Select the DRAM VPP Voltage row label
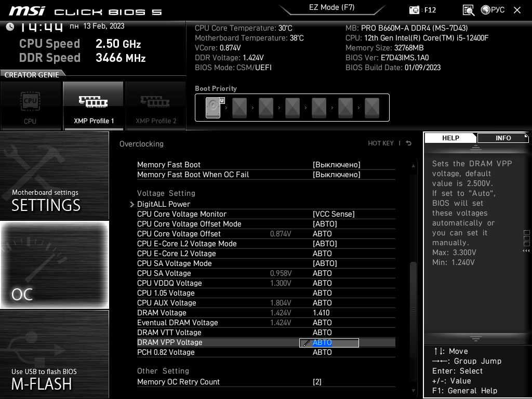 (170, 342)
